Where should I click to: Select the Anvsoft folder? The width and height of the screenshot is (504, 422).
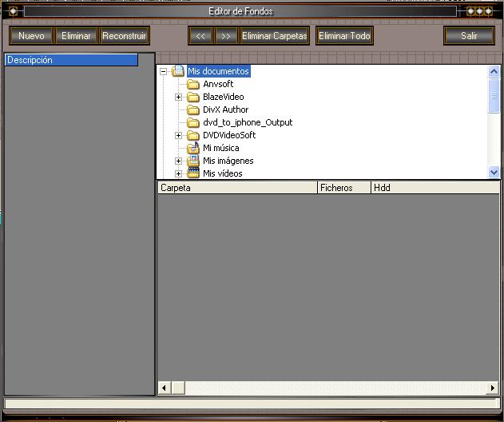point(218,84)
